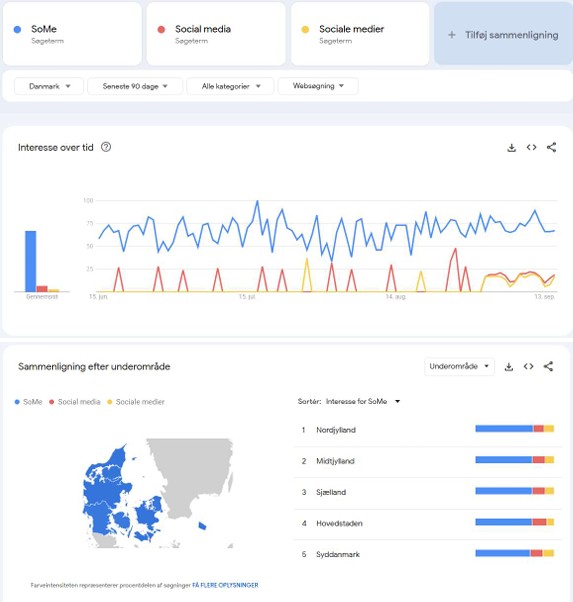Viewport: 573px width, 602px height.
Task: Click the Sociale medier legend item above map
Action: (136, 402)
